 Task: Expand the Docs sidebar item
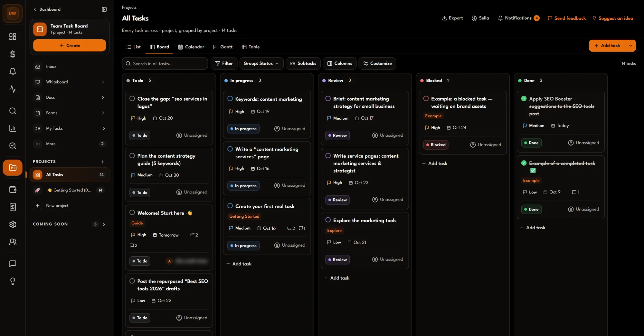tap(103, 97)
